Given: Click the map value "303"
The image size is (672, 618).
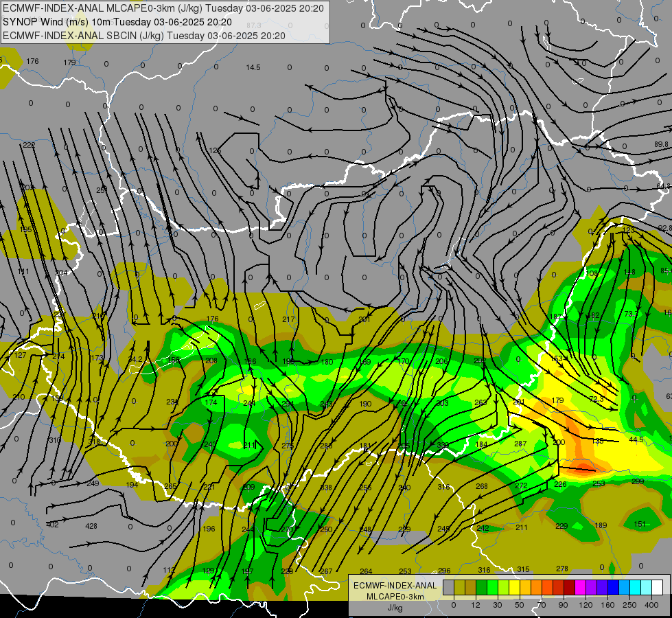Looking at the screenshot, I should click(442, 402).
